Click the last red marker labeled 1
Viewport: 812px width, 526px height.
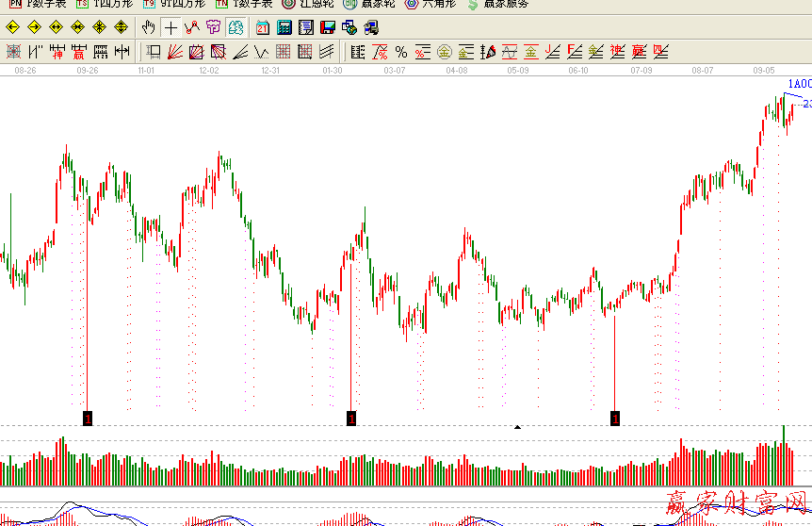coord(615,418)
